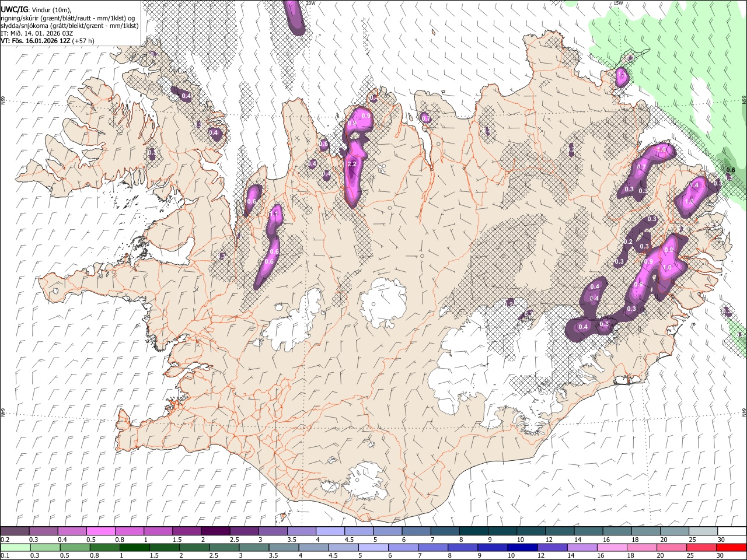Click the '0.2' label under the upper scale

tap(5, 540)
